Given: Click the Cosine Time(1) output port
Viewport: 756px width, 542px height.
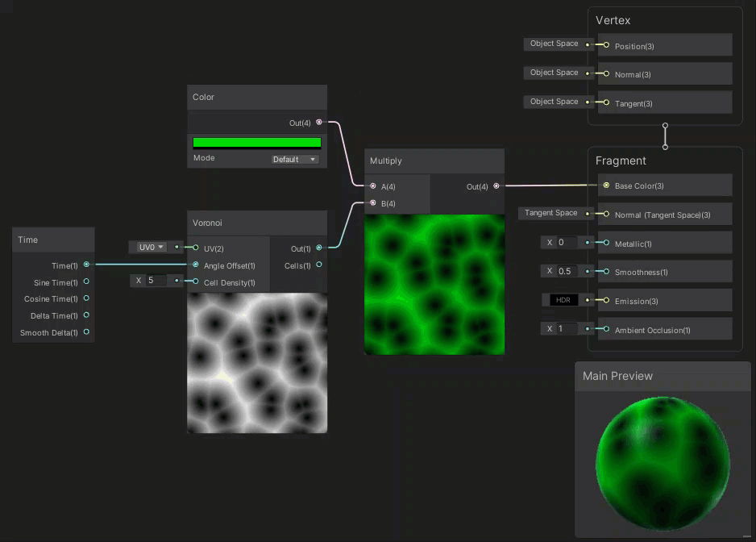Looking at the screenshot, I should click(x=86, y=298).
